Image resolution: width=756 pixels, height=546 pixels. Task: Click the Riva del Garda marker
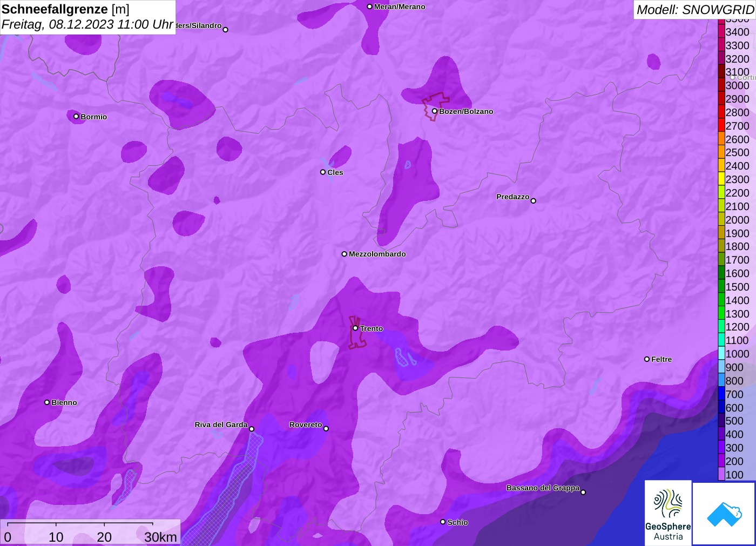pos(251,429)
